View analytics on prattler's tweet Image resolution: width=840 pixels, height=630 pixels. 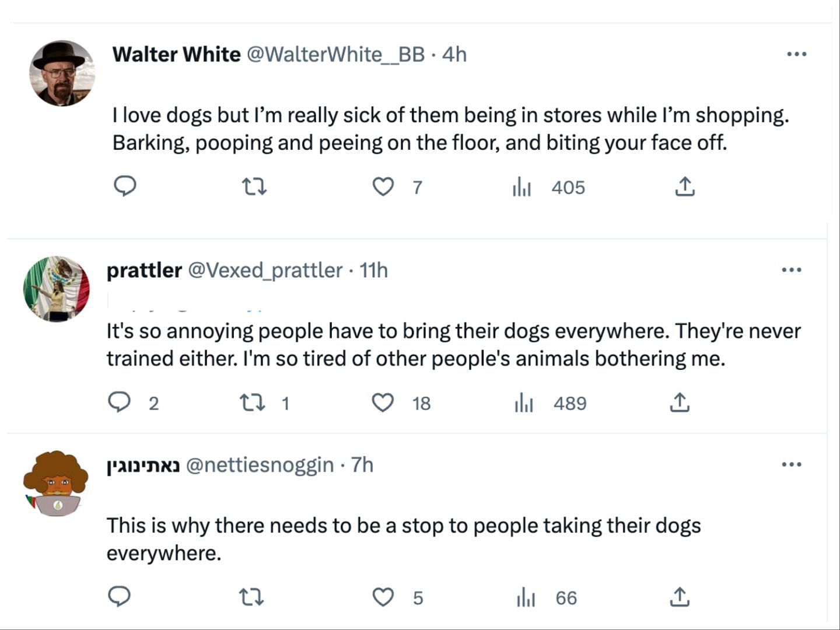524,402
